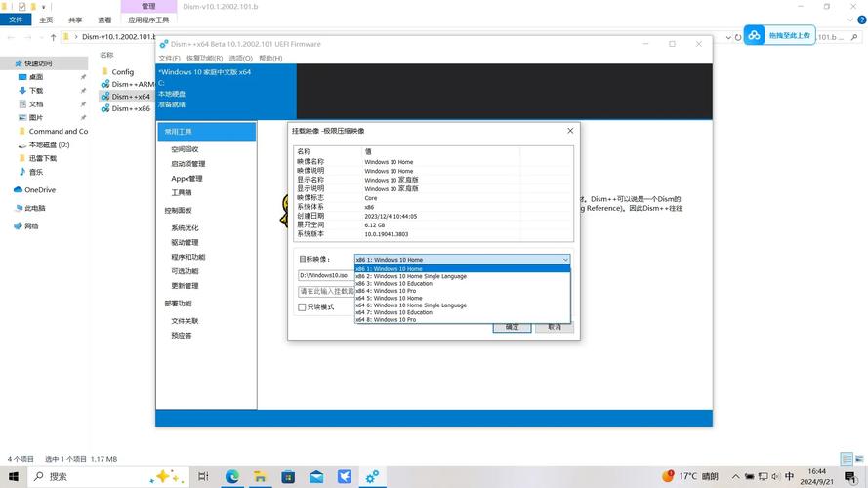Open Dism++ 文件(F) menu

(x=169, y=59)
